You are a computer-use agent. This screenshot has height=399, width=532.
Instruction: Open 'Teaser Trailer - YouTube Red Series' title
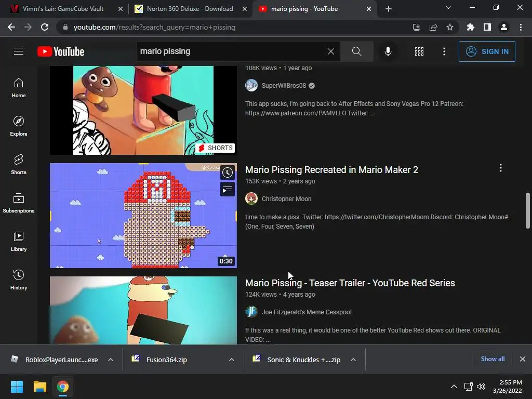click(x=350, y=283)
